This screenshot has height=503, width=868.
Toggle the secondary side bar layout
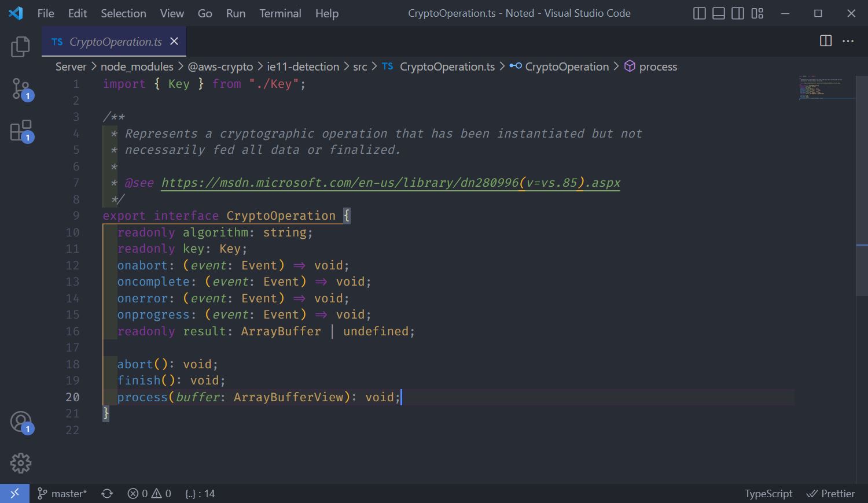pyautogui.click(x=738, y=13)
